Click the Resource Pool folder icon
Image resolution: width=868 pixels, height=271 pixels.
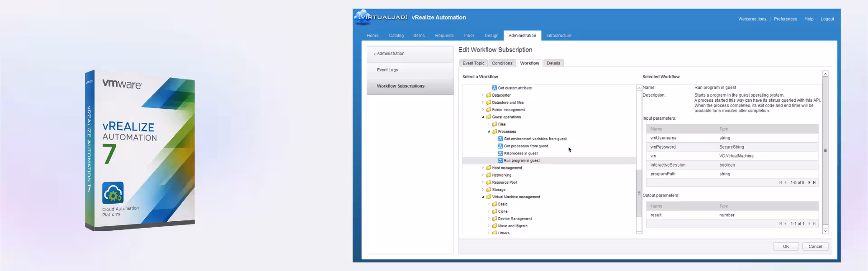point(488,182)
